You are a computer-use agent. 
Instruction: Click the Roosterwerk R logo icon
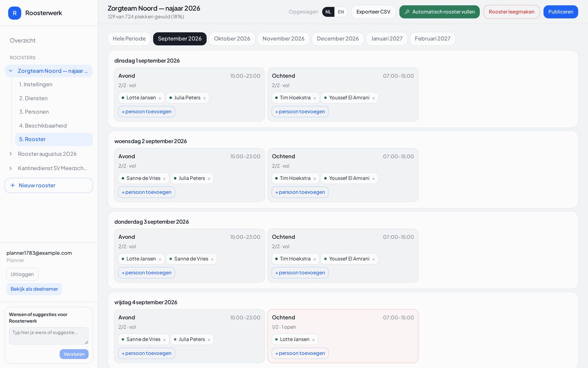pos(15,13)
